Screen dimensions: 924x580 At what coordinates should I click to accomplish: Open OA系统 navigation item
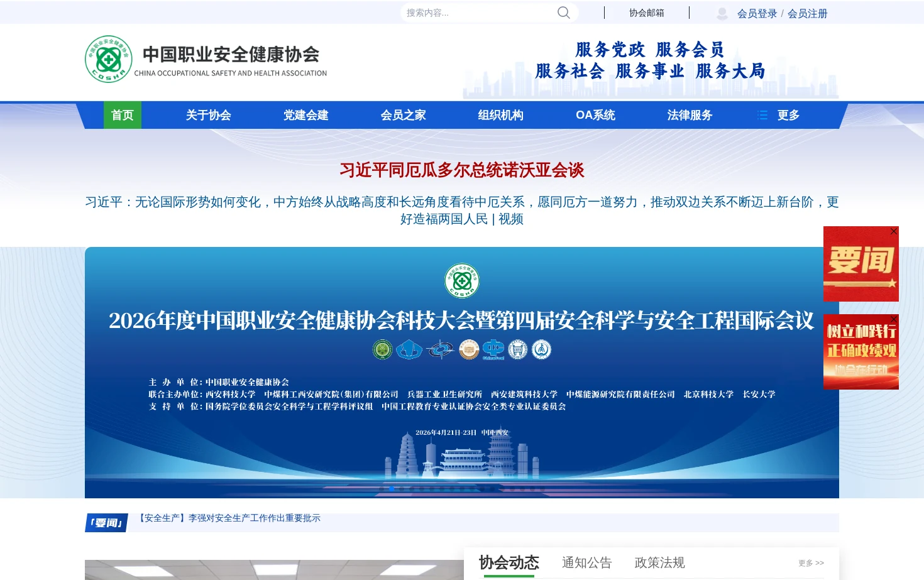(595, 115)
